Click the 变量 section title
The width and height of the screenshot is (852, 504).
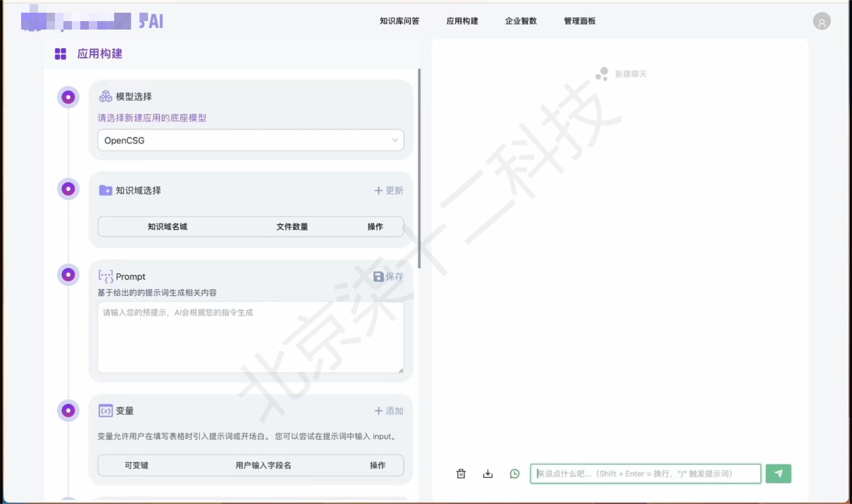coord(124,411)
